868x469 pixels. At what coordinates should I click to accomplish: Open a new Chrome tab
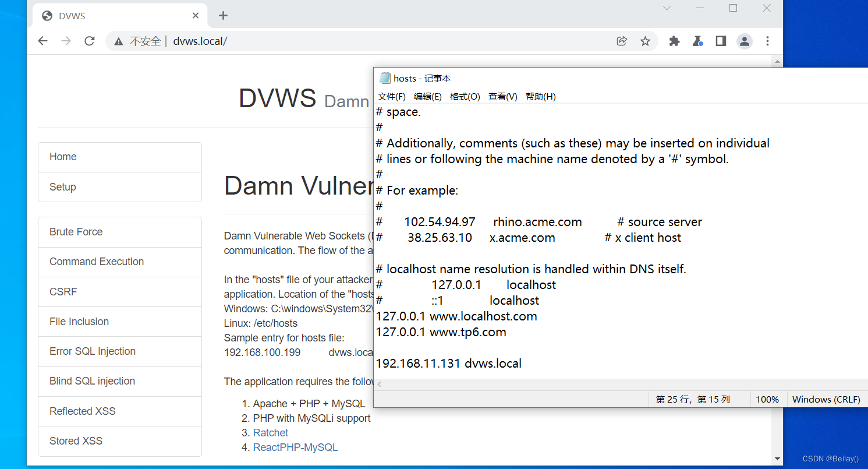click(x=223, y=16)
